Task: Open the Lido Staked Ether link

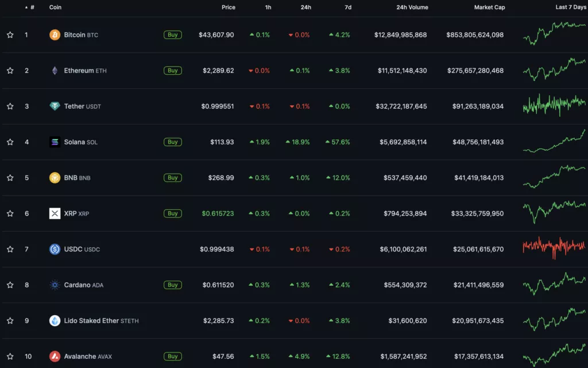Action: 91,320
